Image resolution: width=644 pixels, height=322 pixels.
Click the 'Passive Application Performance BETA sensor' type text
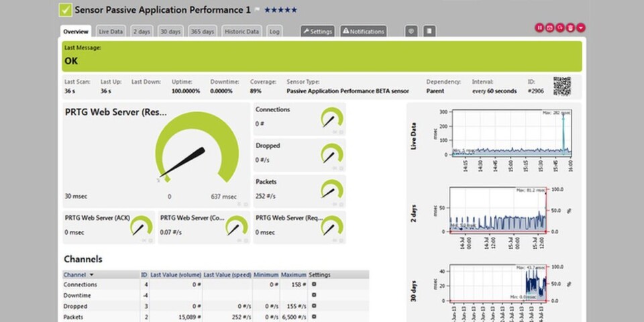pos(347,91)
